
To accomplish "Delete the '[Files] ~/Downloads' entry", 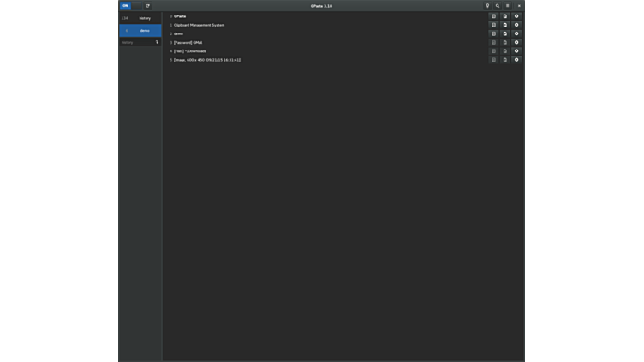I will click(x=516, y=51).
